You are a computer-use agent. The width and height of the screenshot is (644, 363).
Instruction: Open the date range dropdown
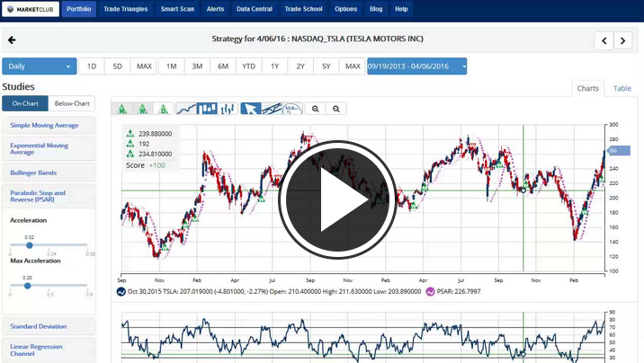point(417,66)
